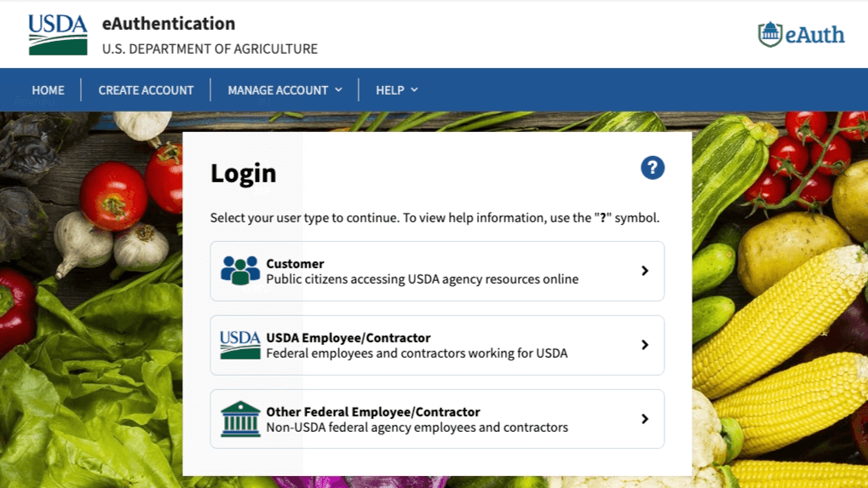Click the Other Federal building icon
The image size is (868, 488).
coord(240,419)
